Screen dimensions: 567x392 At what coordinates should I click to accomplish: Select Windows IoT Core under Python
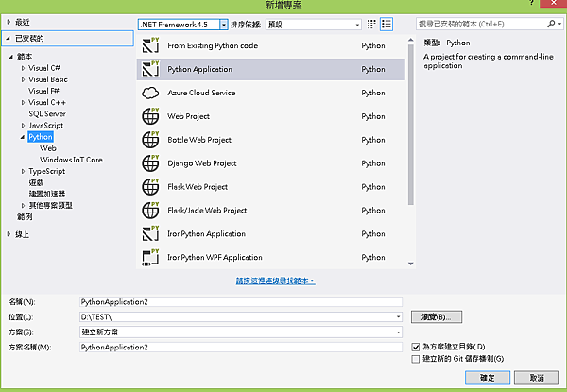(x=71, y=160)
